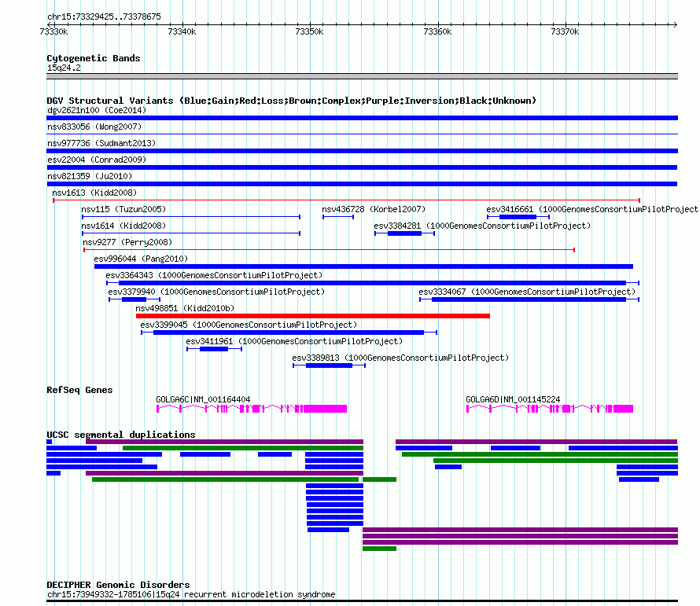Click the DGV Structural Variants track title
This screenshot has width=700, height=606.
291,101
